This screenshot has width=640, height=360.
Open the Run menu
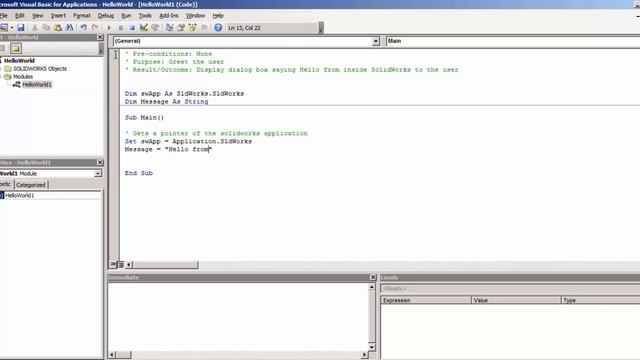pos(126,16)
